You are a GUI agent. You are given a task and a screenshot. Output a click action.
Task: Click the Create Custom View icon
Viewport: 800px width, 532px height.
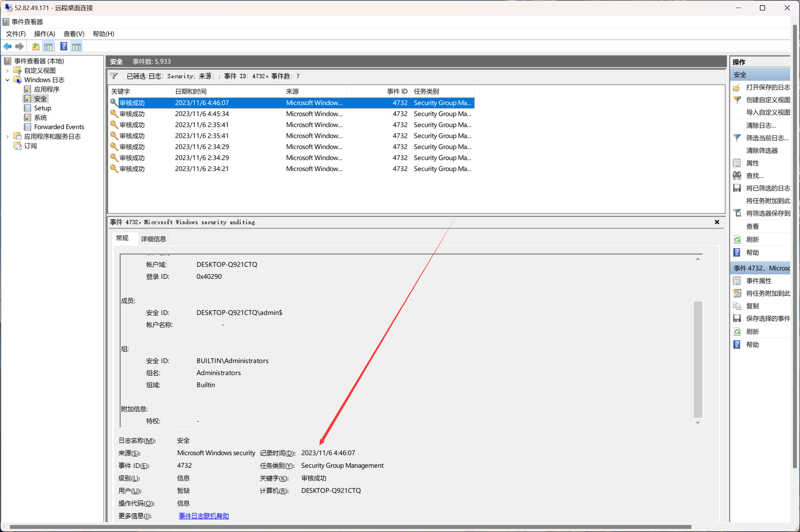tap(737, 100)
